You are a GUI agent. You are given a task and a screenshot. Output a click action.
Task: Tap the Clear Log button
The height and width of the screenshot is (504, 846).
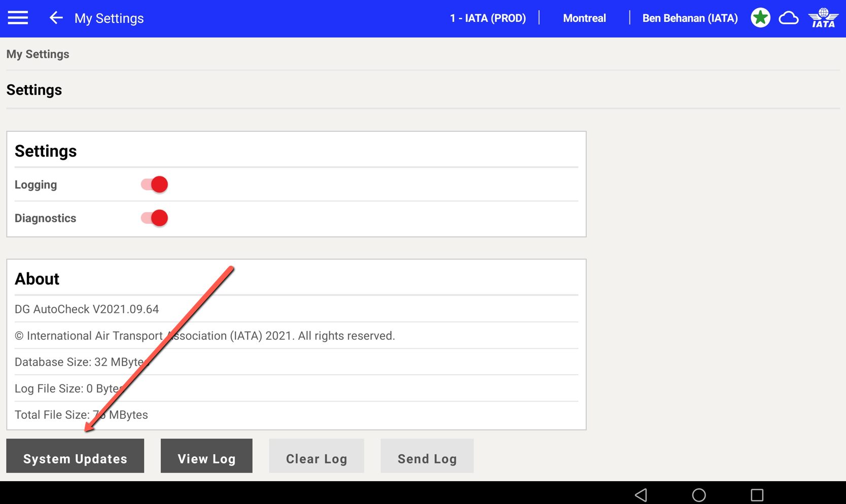316,456
